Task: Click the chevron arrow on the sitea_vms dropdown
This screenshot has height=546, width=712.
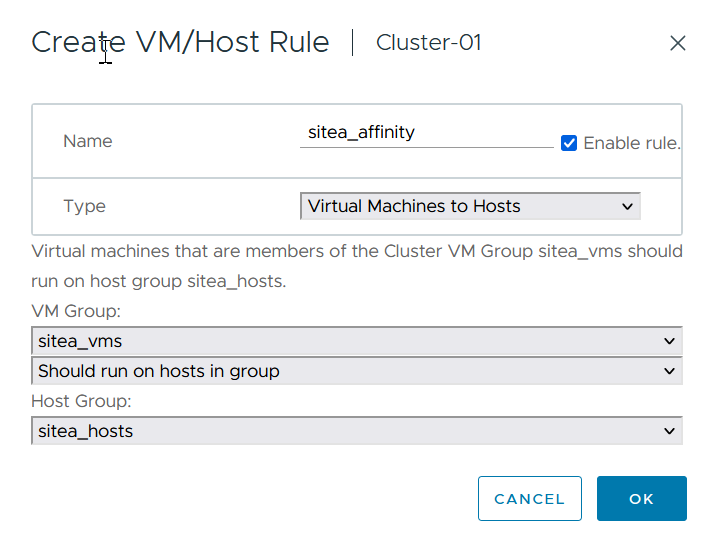Action: click(x=670, y=341)
